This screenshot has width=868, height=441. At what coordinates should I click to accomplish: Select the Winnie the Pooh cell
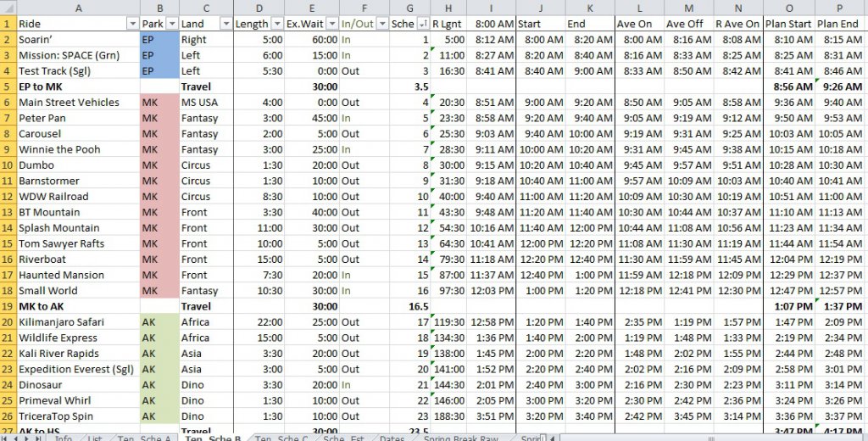tap(78, 149)
